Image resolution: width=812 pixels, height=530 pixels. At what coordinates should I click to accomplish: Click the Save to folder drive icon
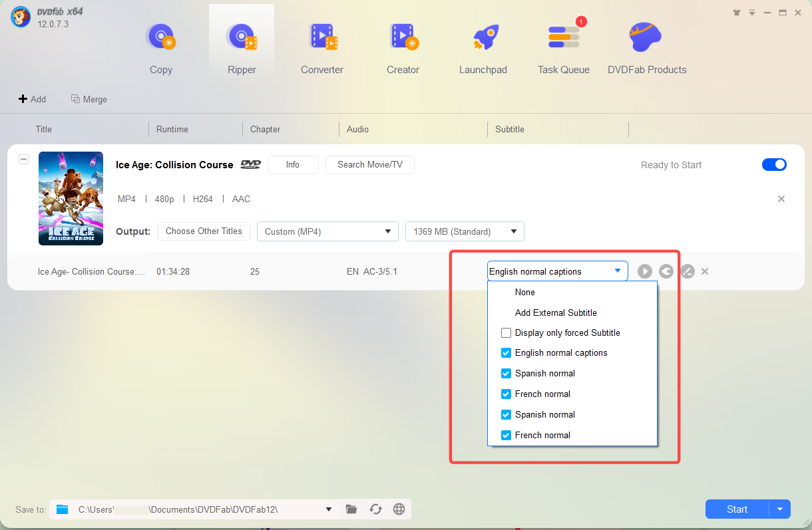63,509
